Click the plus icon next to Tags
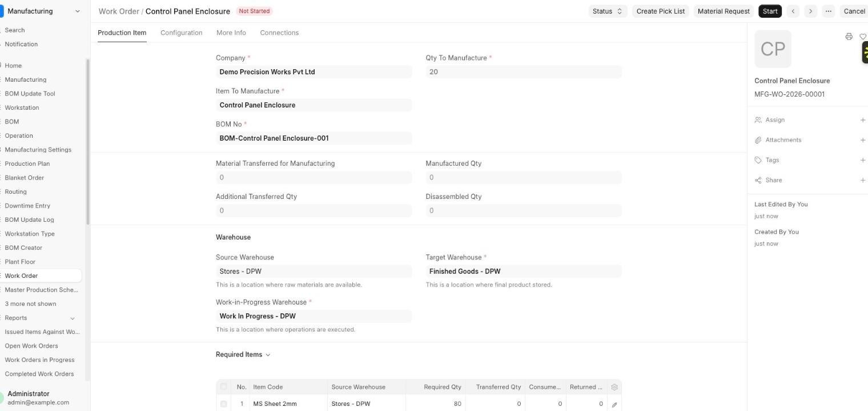This screenshot has height=411, width=868. 862,160
